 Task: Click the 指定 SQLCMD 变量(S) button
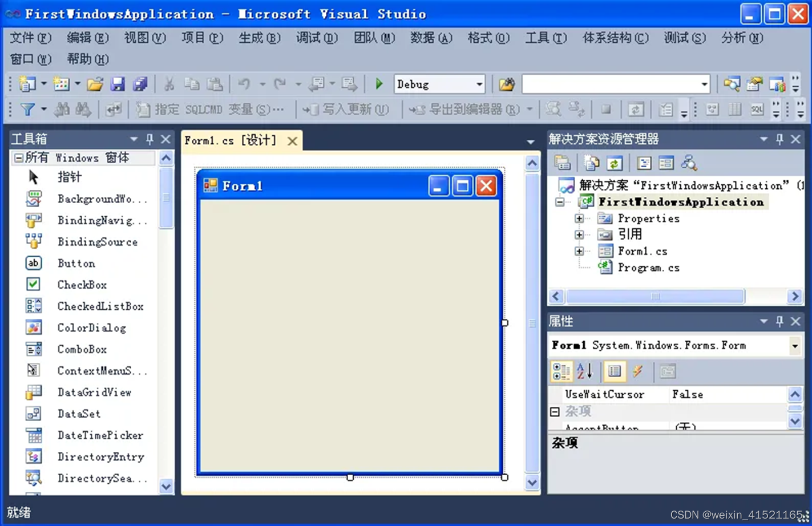[x=210, y=109]
